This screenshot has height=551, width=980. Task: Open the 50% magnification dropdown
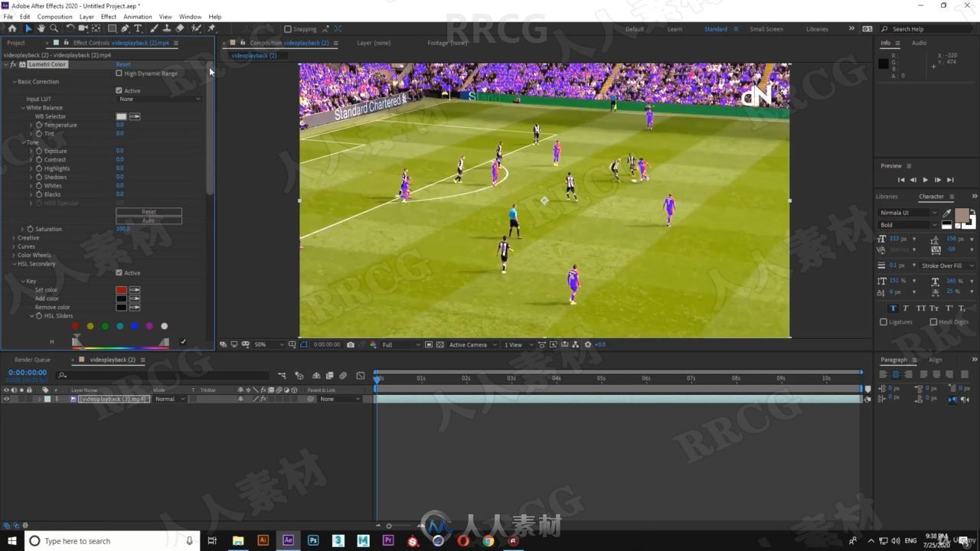point(269,345)
